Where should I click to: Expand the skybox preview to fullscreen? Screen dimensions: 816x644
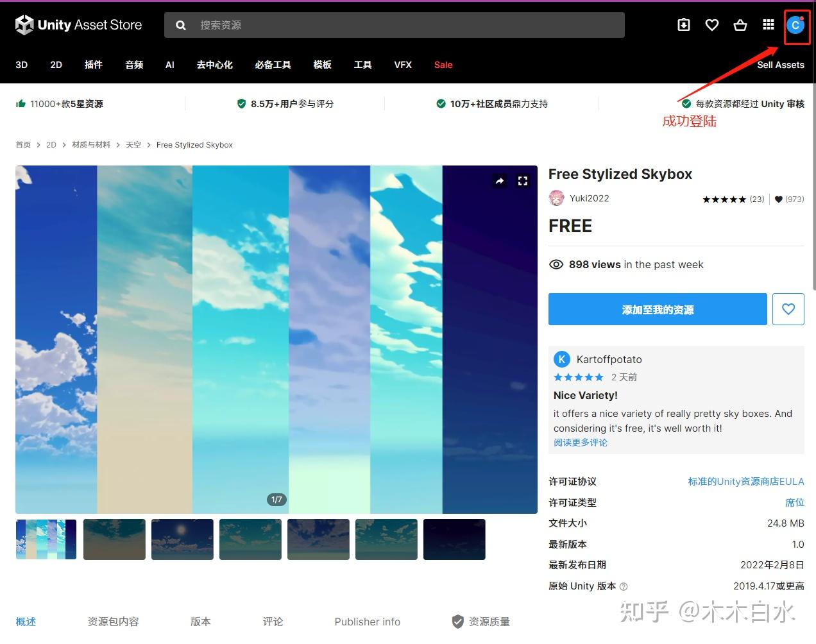point(522,181)
